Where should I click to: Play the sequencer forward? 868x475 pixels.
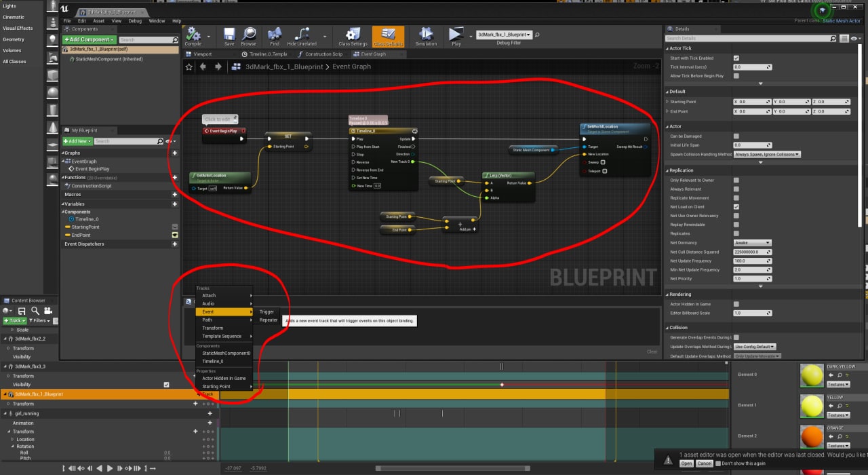point(110,468)
